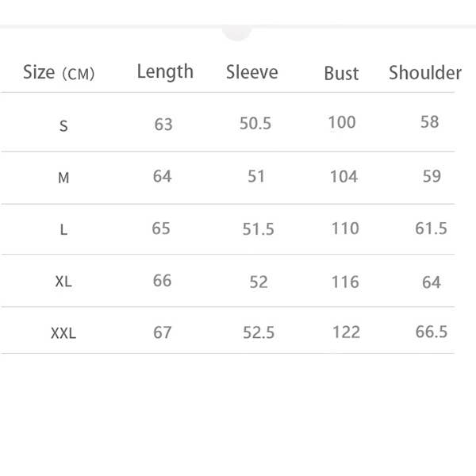Screen dimensions: 476x476
Task: Click the 116 bust value for XL
Action: click(345, 282)
